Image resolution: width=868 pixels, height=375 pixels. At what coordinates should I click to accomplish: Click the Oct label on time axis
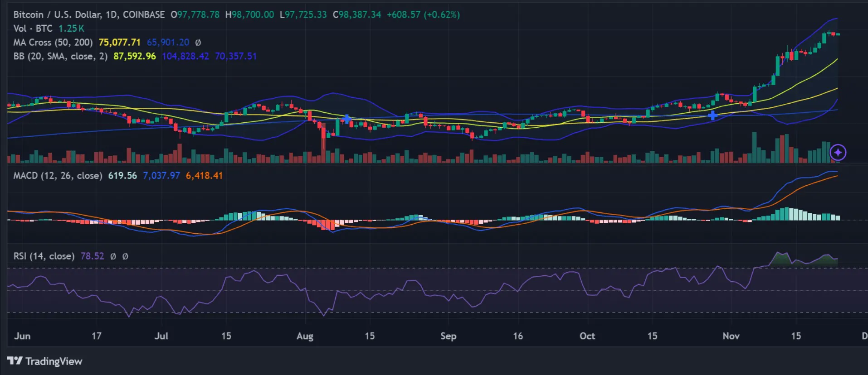pos(587,336)
